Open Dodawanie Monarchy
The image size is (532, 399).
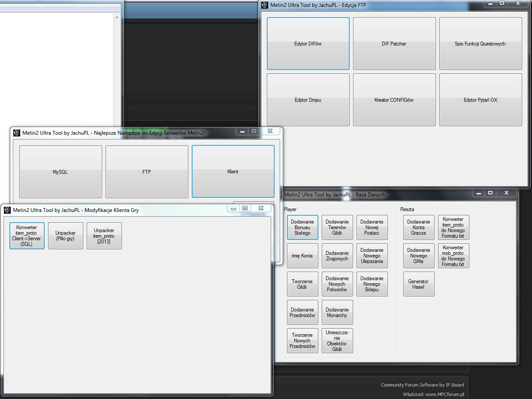(x=337, y=312)
